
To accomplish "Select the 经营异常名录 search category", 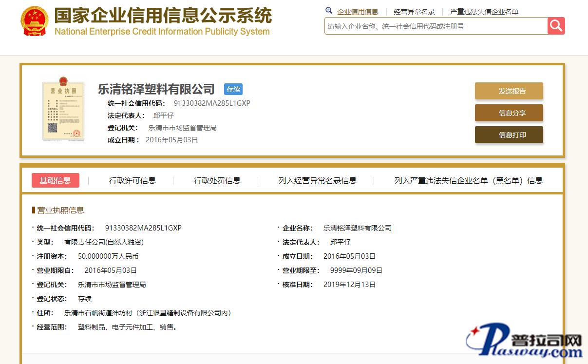I will (x=414, y=12).
